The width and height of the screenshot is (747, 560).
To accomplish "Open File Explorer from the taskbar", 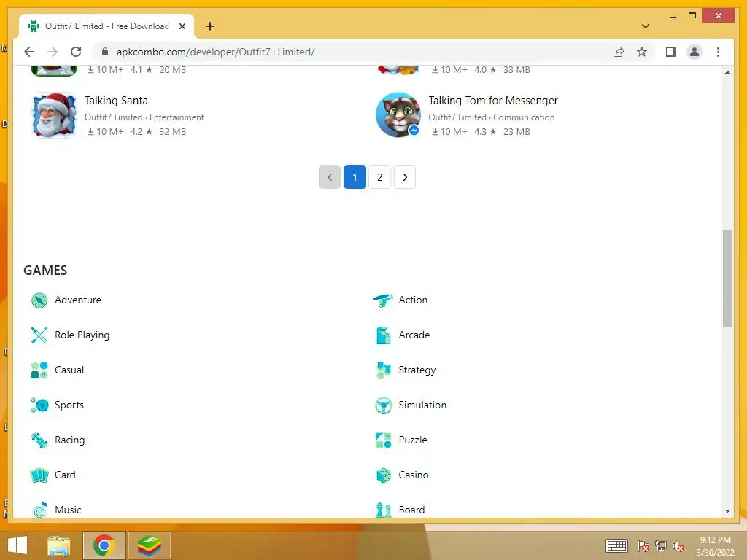I will click(x=59, y=545).
